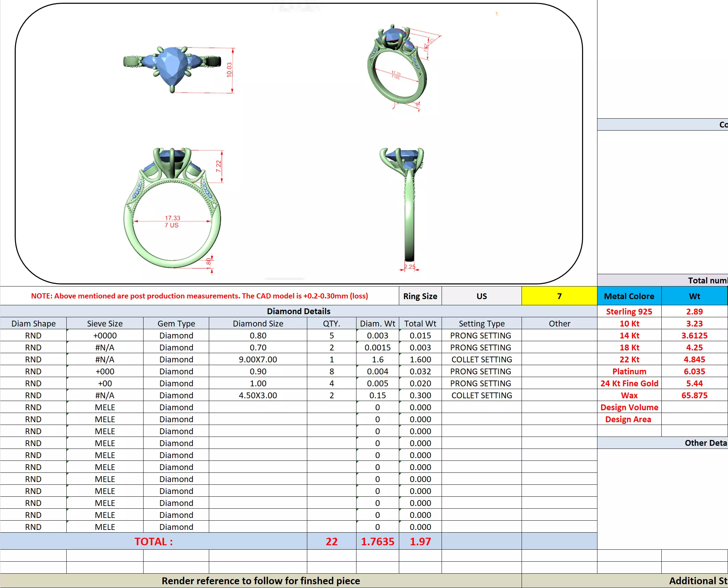Click the total weight 1.97 cell
This screenshot has height=588, width=728.
420,542
